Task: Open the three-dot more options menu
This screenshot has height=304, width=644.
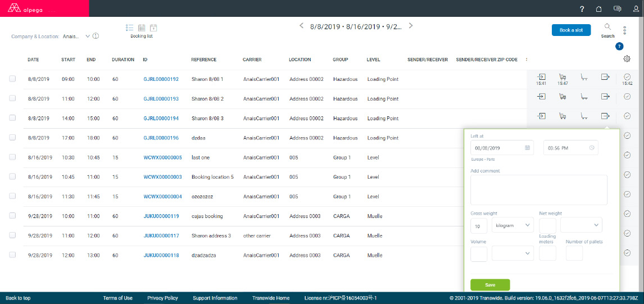Action: click(x=625, y=30)
